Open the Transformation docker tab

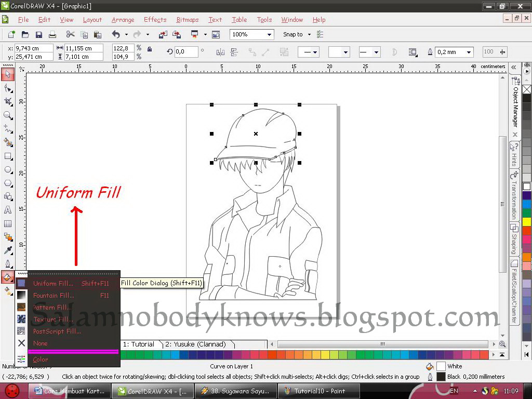click(514, 196)
